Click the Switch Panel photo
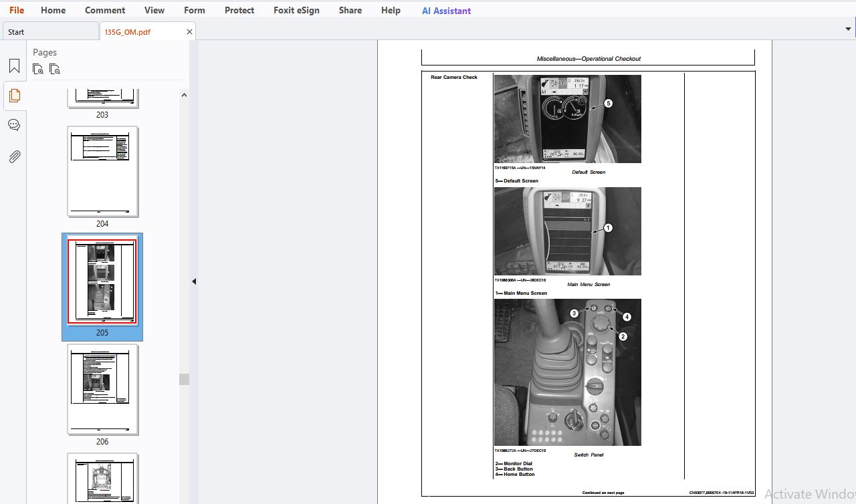This screenshot has width=856, height=504. 567,372
